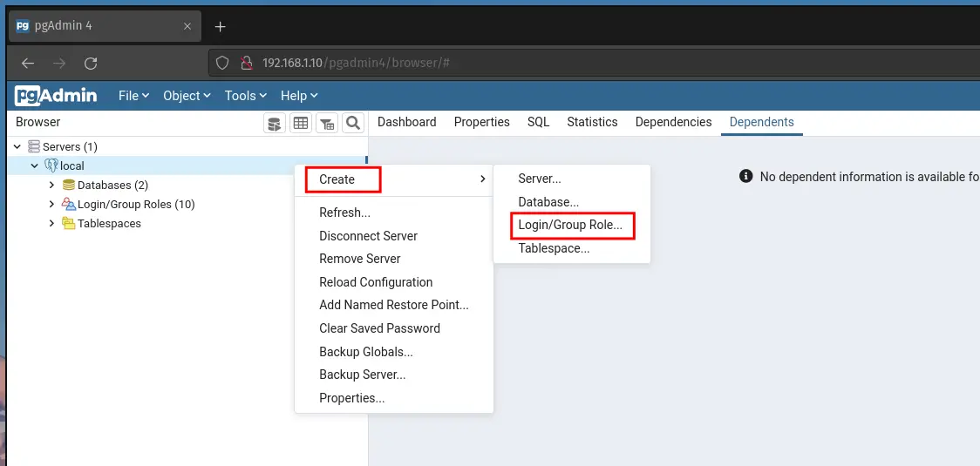Open a new browser tab with plus icon
The width and height of the screenshot is (980, 466).
click(220, 27)
